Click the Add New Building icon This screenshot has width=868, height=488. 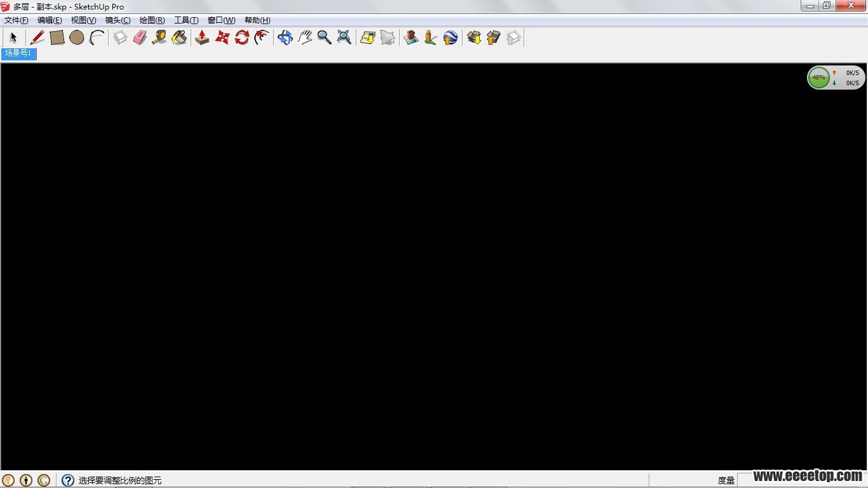point(411,37)
